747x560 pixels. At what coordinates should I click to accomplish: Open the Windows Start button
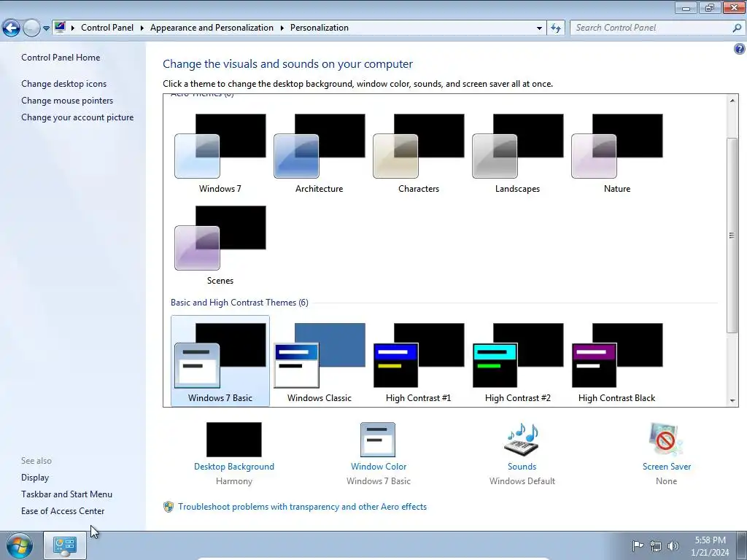(20, 545)
